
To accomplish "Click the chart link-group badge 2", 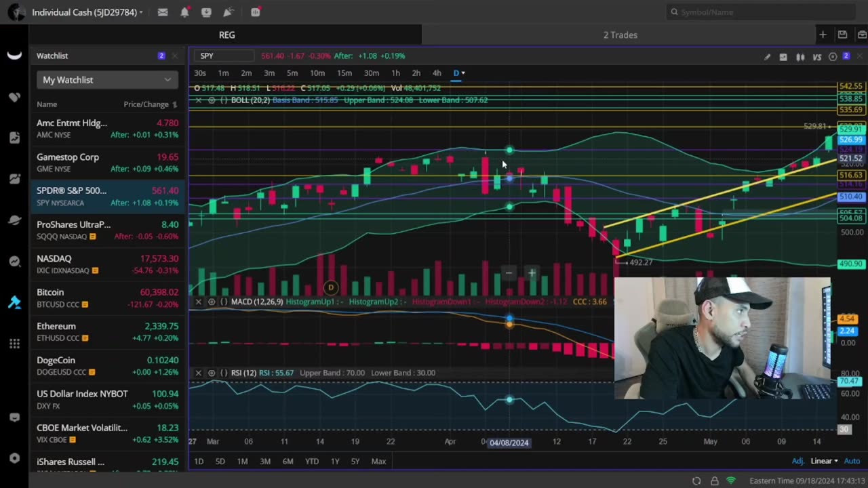I will pyautogui.click(x=846, y=56).
